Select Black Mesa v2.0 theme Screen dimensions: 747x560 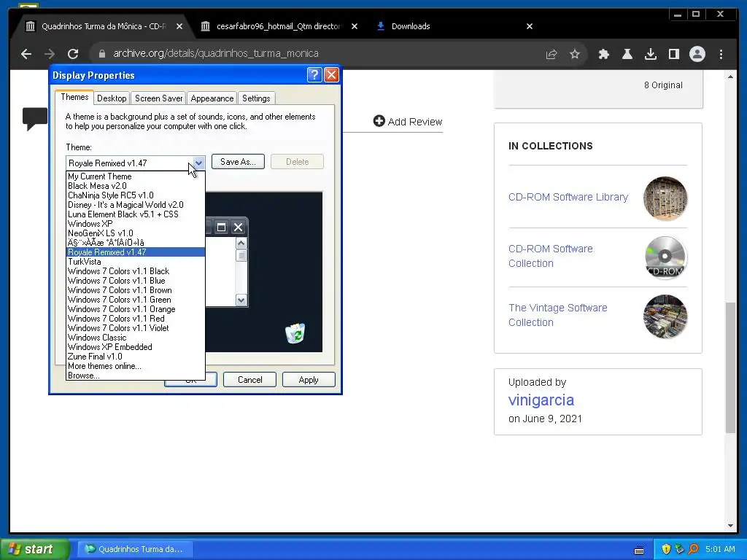pyautogui.click(x=135, y=186)
